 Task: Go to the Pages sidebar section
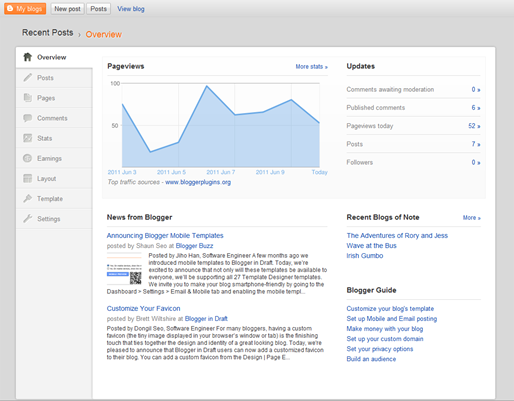click(54, 98)
